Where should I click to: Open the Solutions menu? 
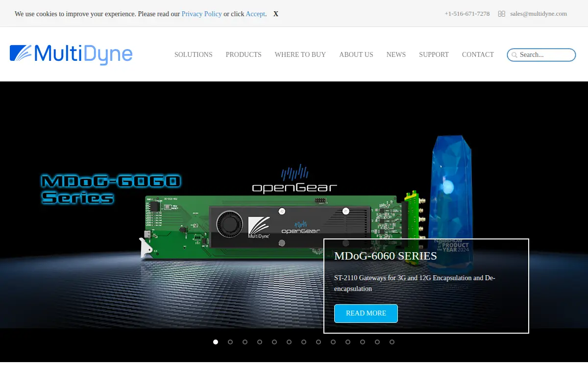click(194, 54)
